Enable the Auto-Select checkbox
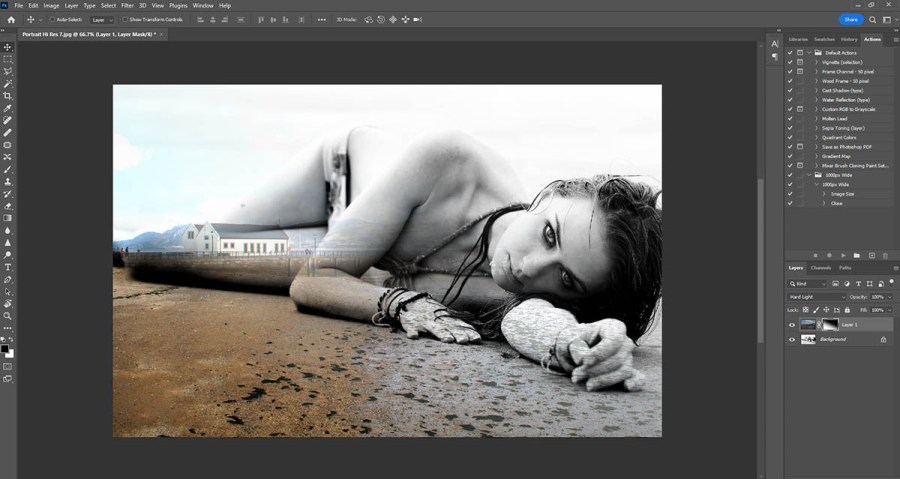 tap(52, 19)
